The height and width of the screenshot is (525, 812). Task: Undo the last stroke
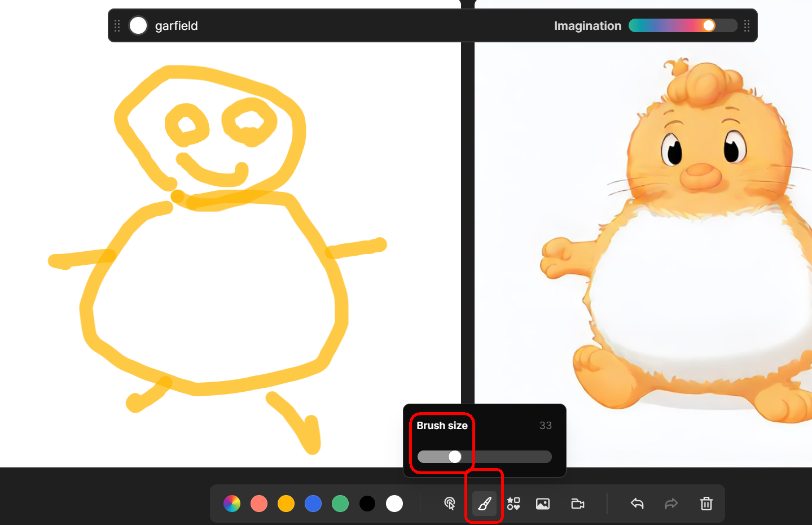(637, 504)
